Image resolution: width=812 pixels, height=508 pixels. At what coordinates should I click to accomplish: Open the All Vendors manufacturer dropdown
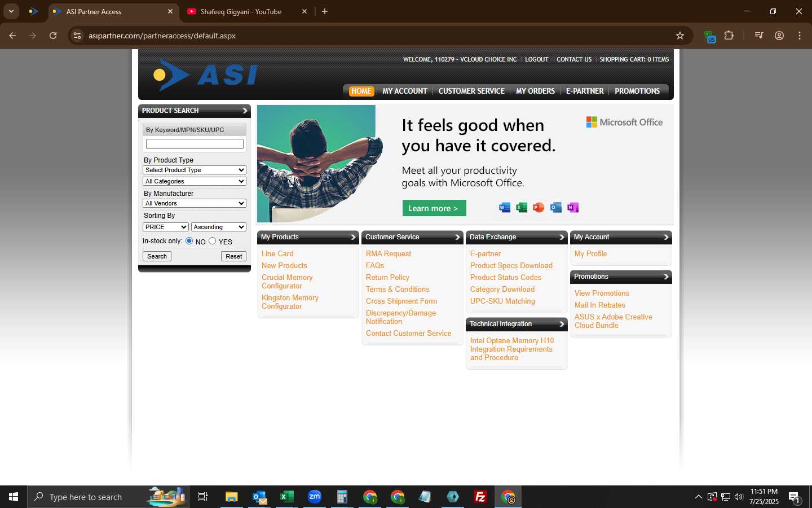[195, 203]
